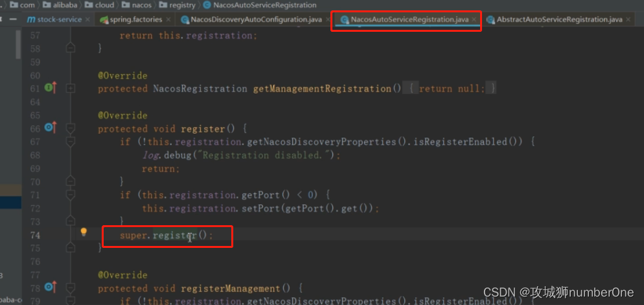Click line number 66 in gutter
Screen dimensions: 644x305
click(36, 129)
